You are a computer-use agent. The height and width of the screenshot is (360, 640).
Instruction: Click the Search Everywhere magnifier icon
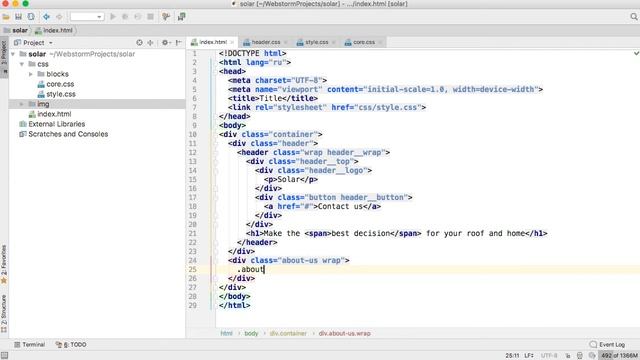click(633, 17)
